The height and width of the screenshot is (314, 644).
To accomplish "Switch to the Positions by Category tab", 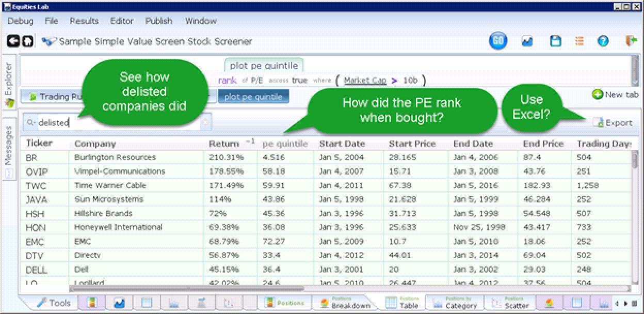I will [x=454, y=303].
